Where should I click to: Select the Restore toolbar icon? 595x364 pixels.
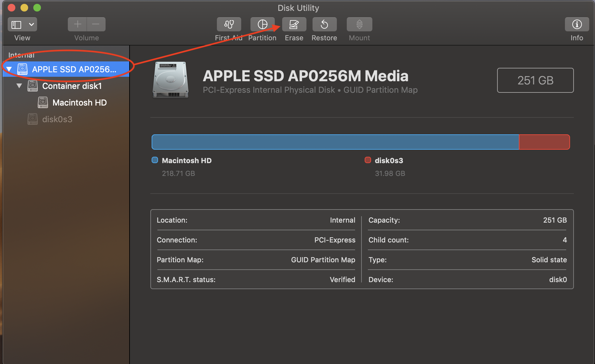[324, 24]
